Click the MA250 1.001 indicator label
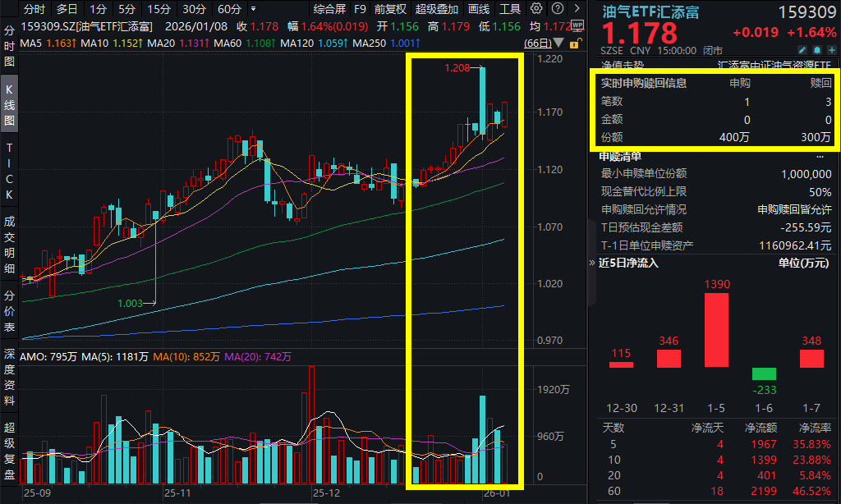 (386, 43)
